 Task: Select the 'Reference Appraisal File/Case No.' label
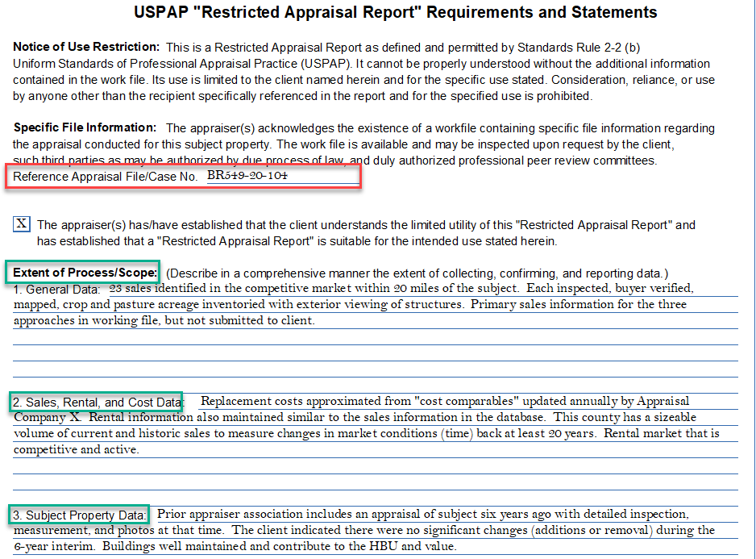coord(106,177)
